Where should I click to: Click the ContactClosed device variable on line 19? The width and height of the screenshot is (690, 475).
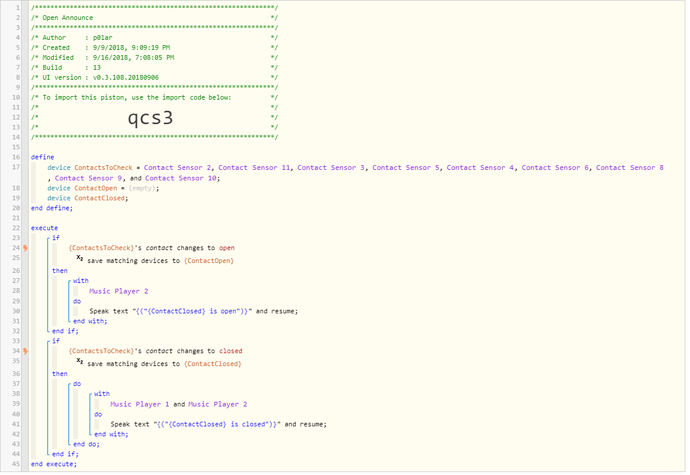tap(99, 198)
